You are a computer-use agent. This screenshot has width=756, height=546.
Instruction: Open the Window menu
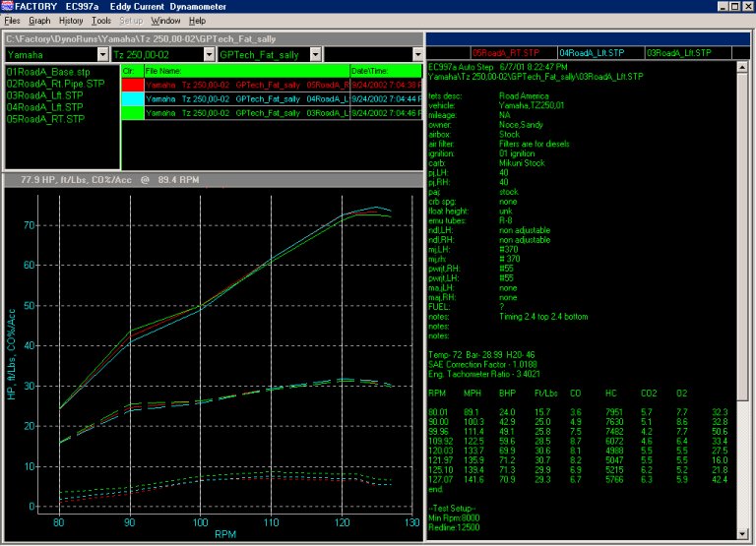click(x=165, y=20)
